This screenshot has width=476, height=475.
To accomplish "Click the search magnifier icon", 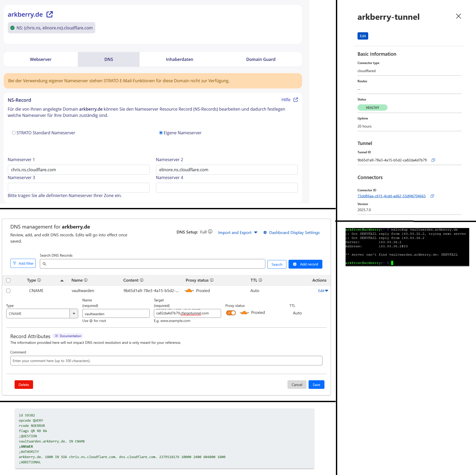I will pos(45,264).
